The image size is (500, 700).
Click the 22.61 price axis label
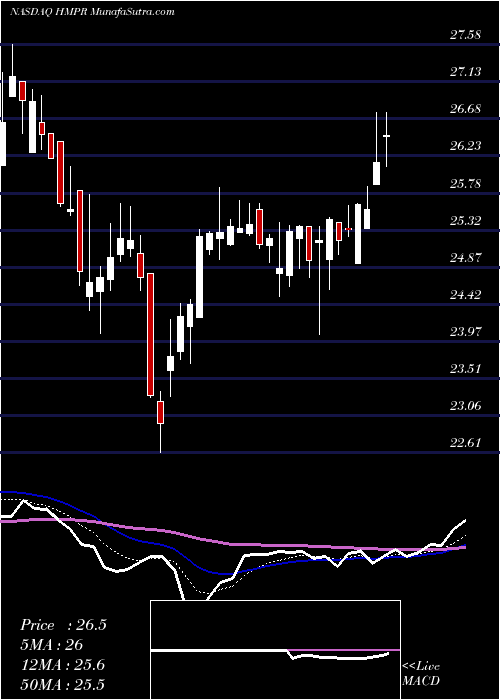coord(465,442)
